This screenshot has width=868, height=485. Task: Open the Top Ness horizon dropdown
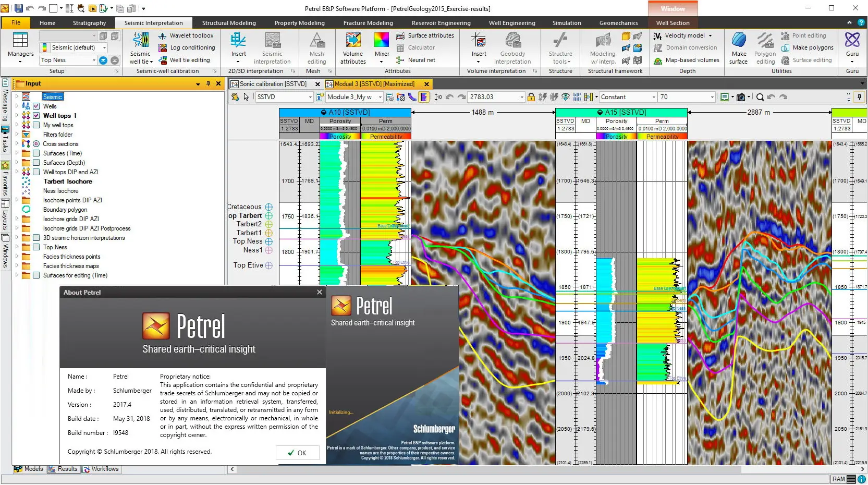click(94, 60)
